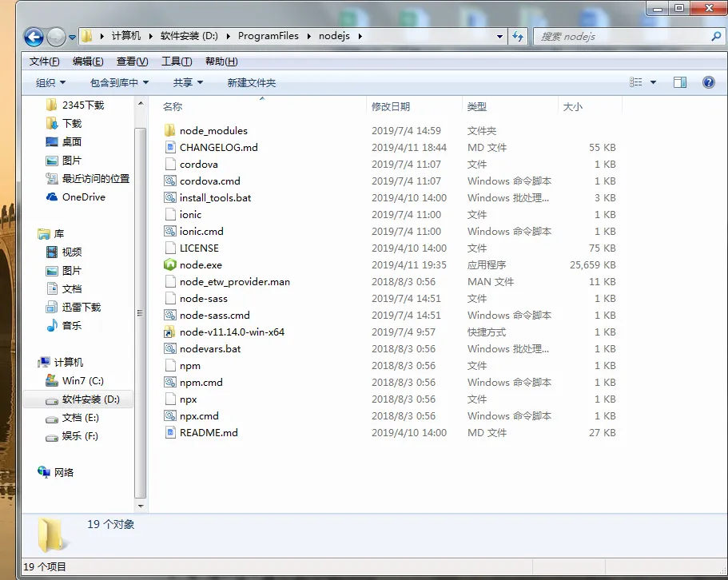Click the ProgramFiles breadcrumb segment

click(x=268, y=36)
